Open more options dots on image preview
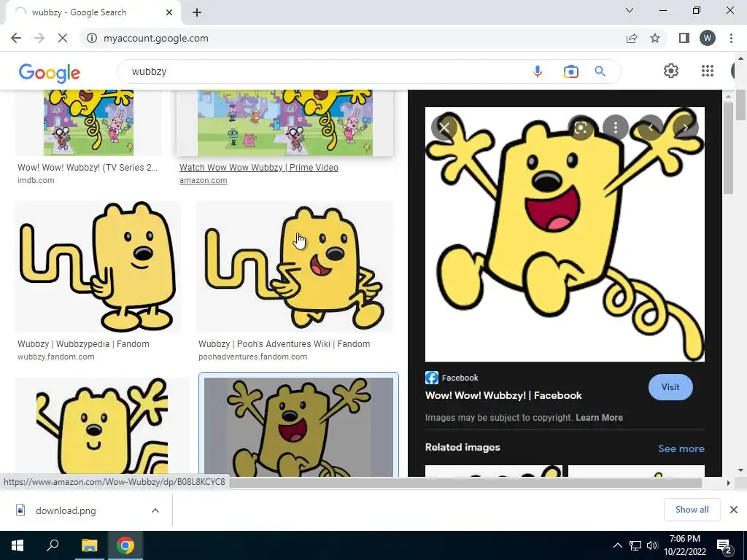Screen dimensions: 747x560 [x=616, y=127]
